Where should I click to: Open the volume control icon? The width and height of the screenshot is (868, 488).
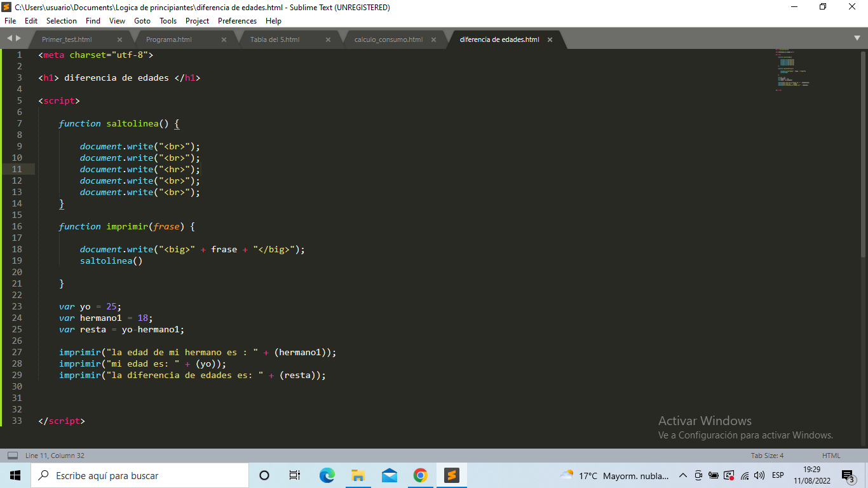(759, 475)
